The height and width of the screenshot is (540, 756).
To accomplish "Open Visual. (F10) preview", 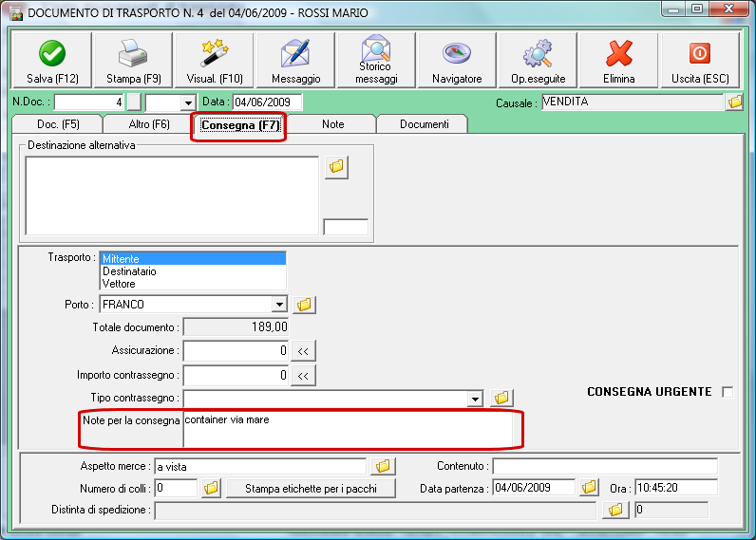I will [215, 60].
